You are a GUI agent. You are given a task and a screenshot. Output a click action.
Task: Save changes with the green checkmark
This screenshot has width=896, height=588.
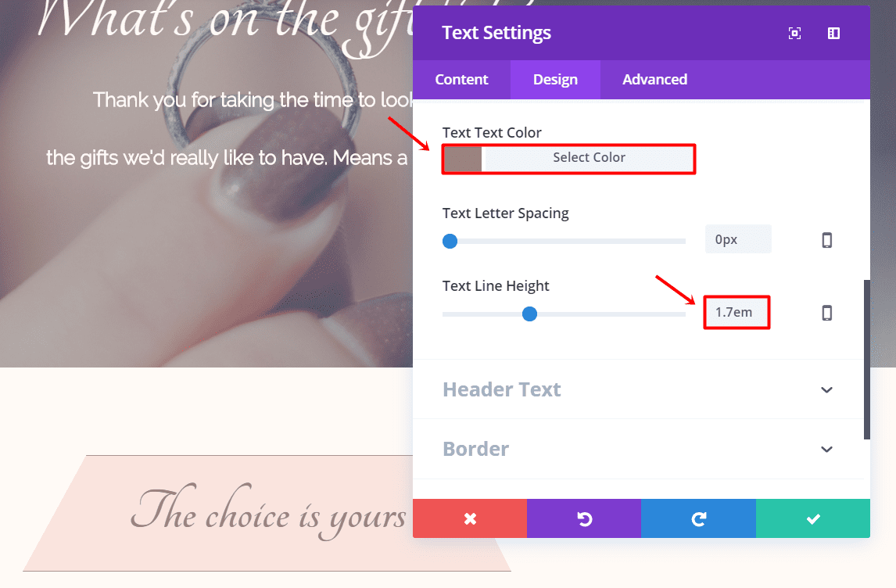tap(813, 518)
